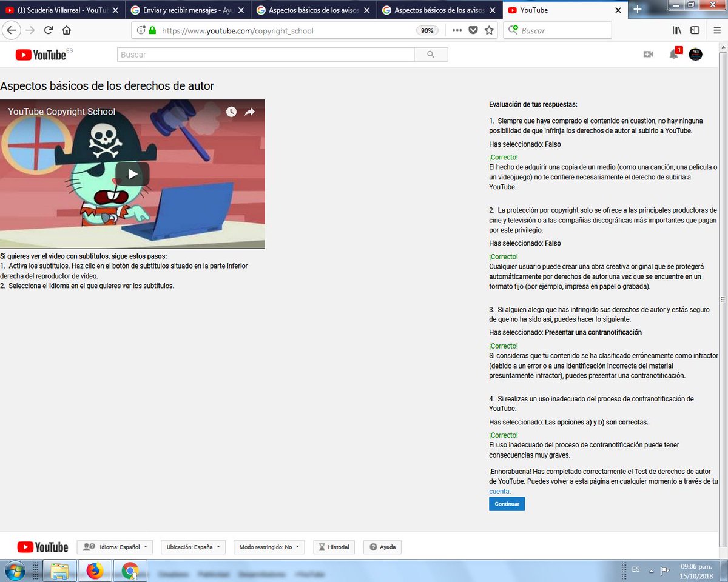
Task: Show hidden system tray icons arrow
Action: click(x=651, y=570)
